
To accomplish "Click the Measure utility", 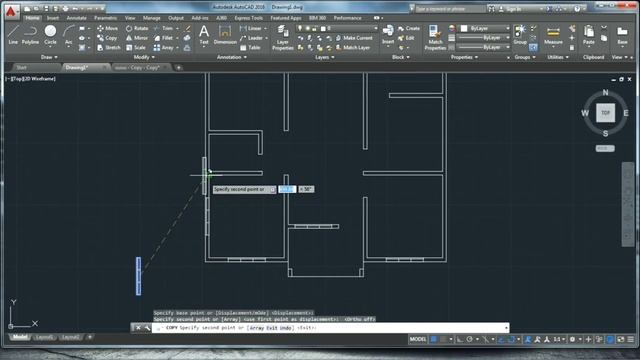I will 553,34.
